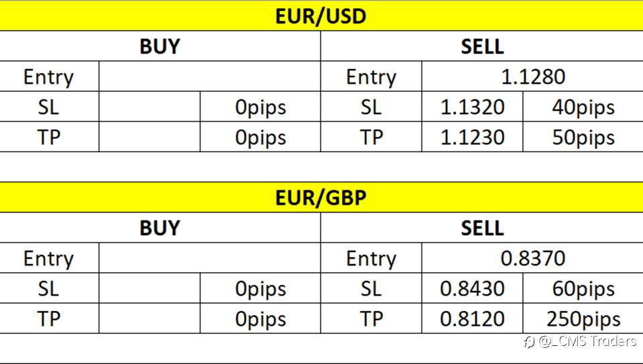Image resolution: width=643 pixels, height=364 pixels.
Task: Click the 250pips cell
Action: (583, 318)
